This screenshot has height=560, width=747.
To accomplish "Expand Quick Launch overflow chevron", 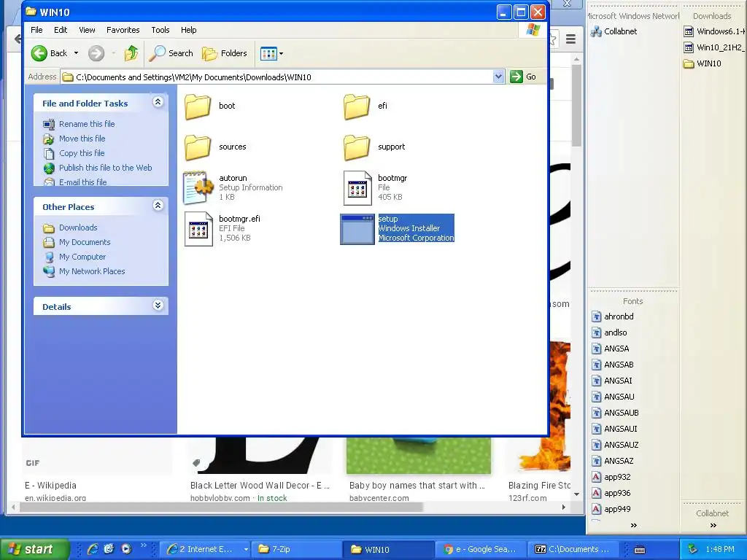I will coord(144,545).
